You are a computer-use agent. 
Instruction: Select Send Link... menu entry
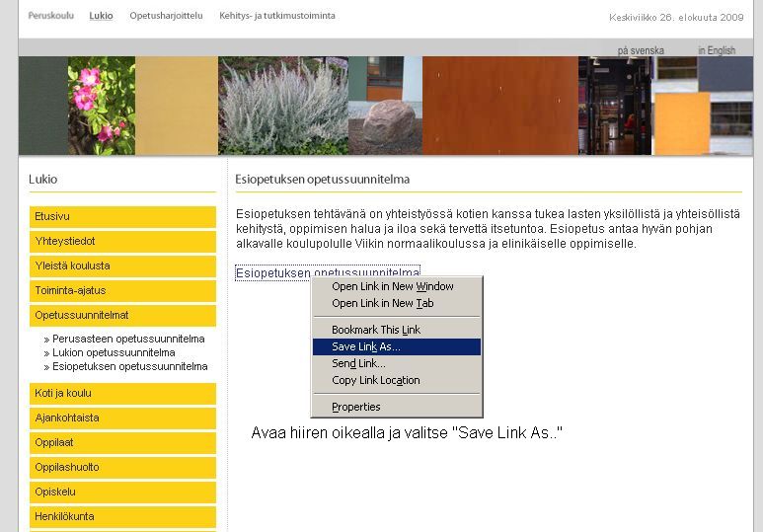(397, 363)
